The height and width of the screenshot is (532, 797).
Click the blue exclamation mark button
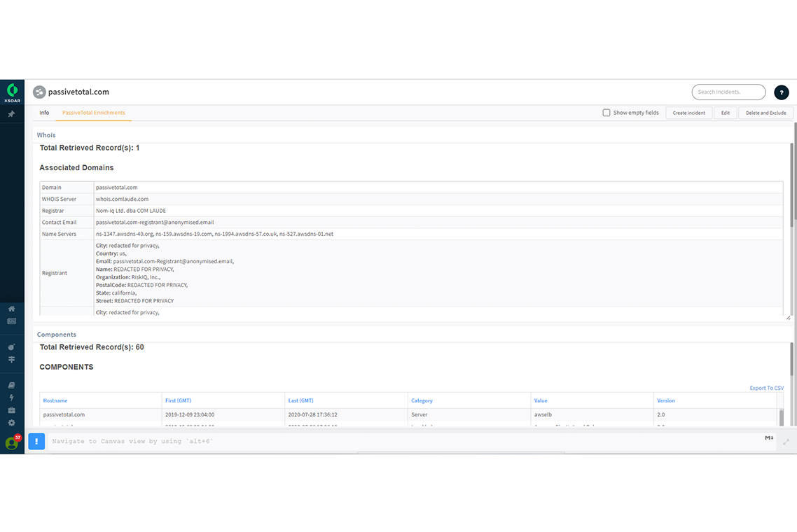36,441
